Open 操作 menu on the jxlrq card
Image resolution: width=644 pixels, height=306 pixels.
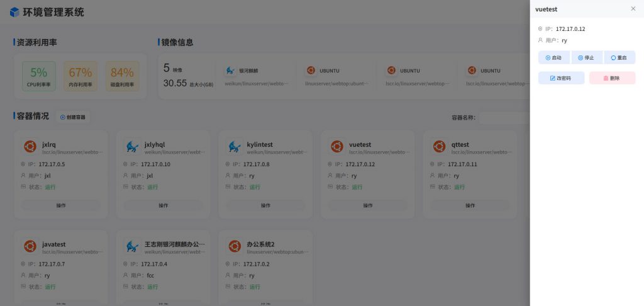(61, 205)
